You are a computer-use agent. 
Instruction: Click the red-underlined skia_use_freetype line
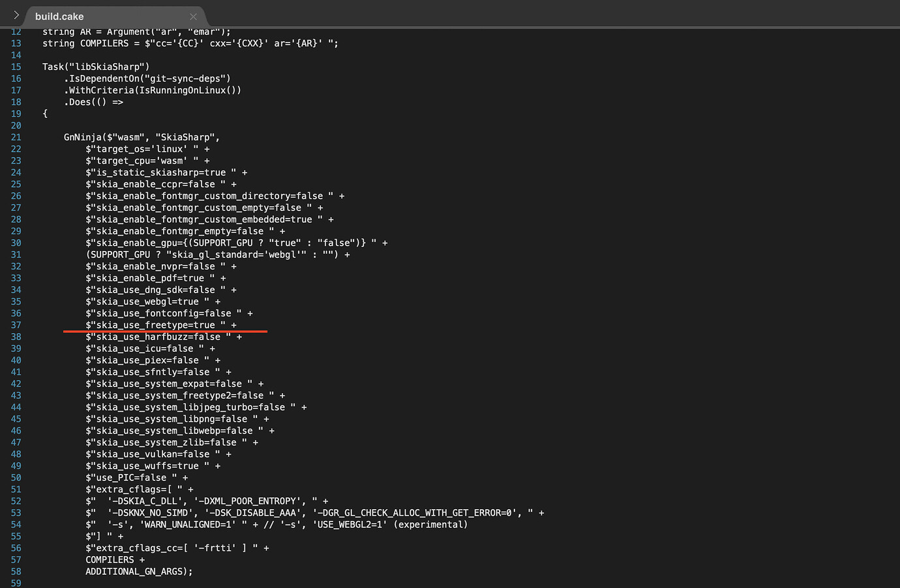[157, 325]
